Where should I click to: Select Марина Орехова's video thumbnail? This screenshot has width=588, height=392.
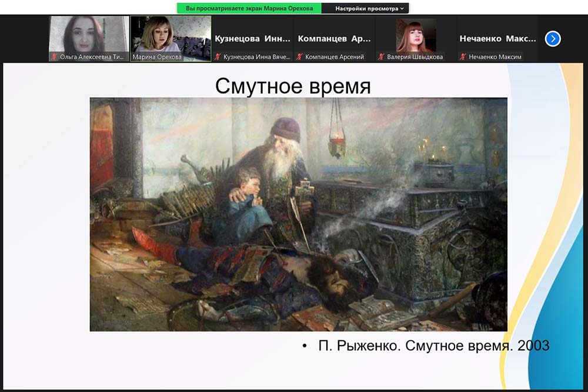click(171, 35)
